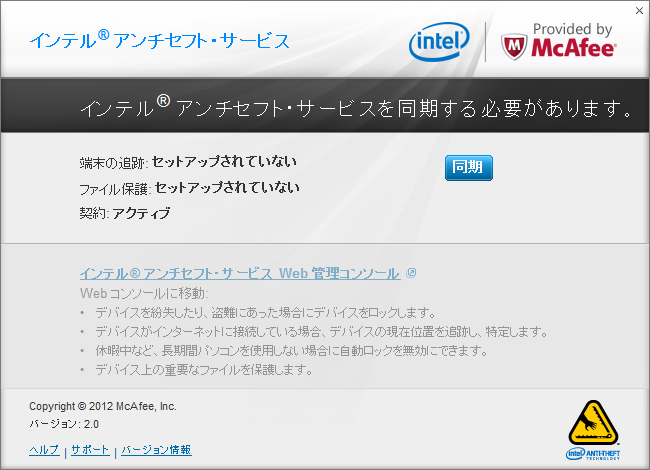The image size is (650, 470).
Task: Select the 契約: アクティブ status text
Action: 125,213
